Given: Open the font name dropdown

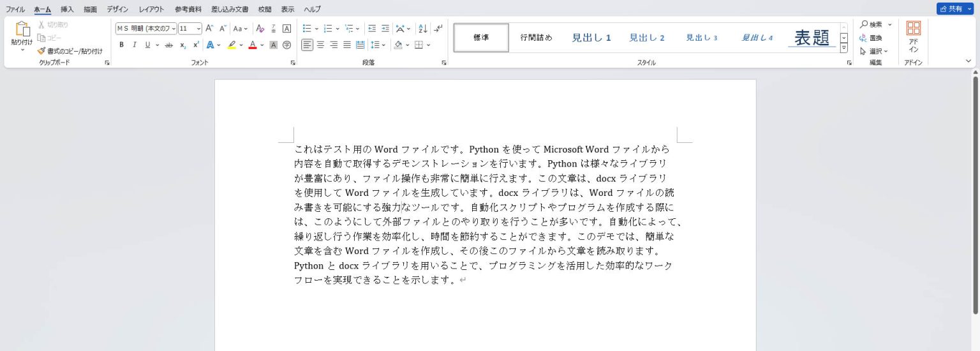Looking at the screenshot, I should [x=145, y=29].
